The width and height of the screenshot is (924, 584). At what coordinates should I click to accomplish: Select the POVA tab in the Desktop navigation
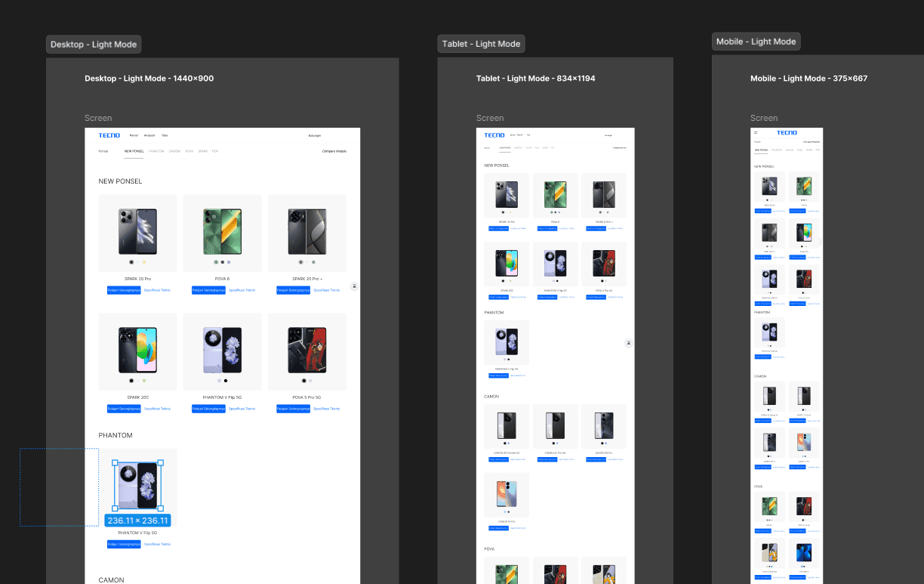(x=189, y=151)
